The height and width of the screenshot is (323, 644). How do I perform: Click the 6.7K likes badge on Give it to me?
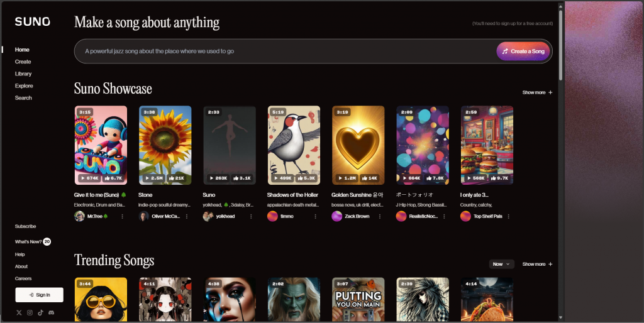coord(113,178)
